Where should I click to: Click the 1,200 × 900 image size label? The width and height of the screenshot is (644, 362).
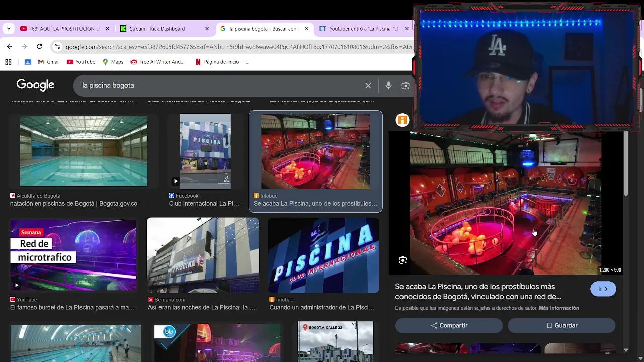(x=610, y=270)
